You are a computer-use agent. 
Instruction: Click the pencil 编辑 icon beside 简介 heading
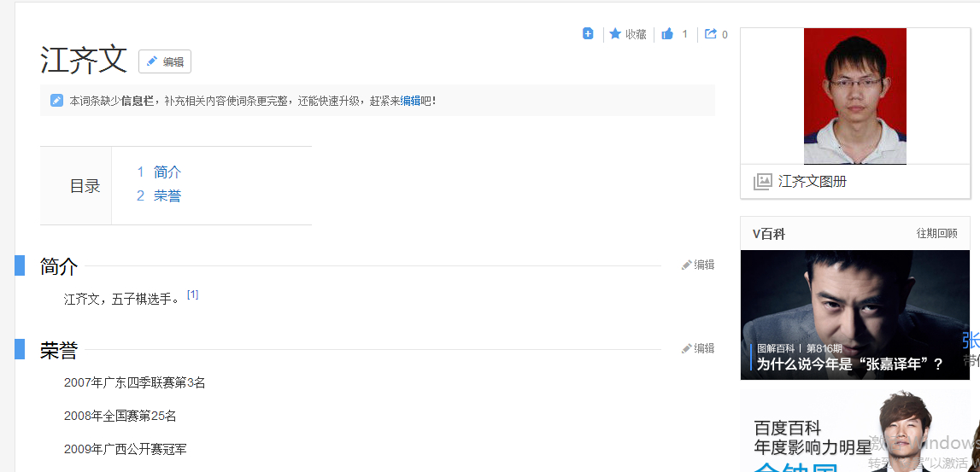pyautogui.click(x=686, y=265)
